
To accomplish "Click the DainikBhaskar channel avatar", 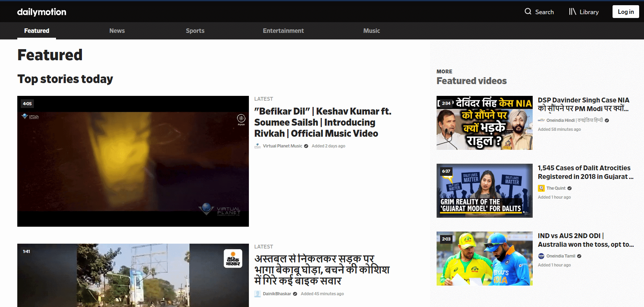I will click(258, 294).
